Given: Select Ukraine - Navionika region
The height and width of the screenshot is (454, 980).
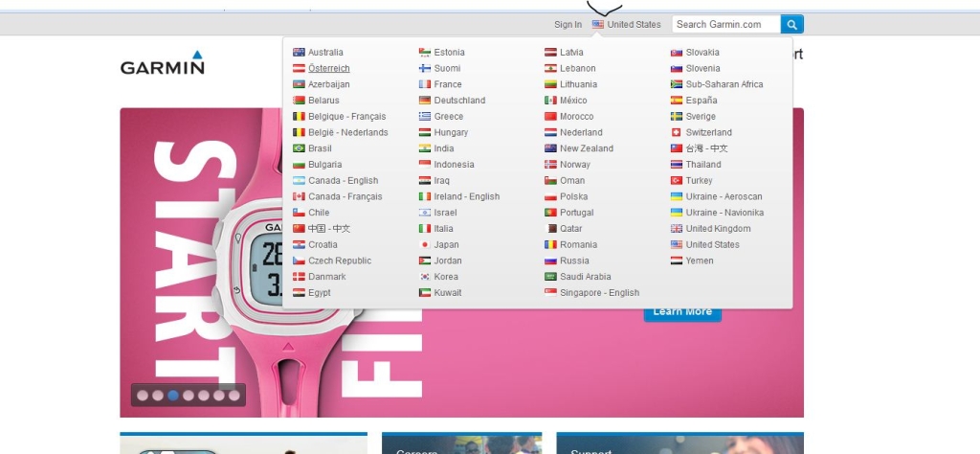Looking at the screenshot, I should [x=724, y=213].
